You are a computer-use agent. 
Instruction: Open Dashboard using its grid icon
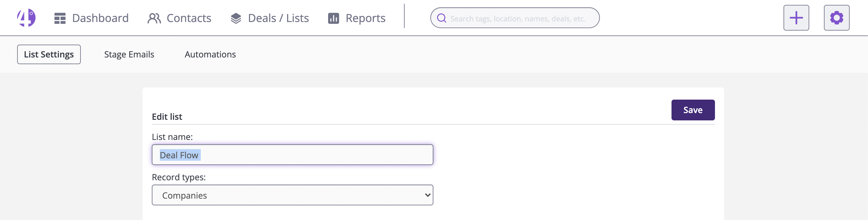click(x=60, y=18)
